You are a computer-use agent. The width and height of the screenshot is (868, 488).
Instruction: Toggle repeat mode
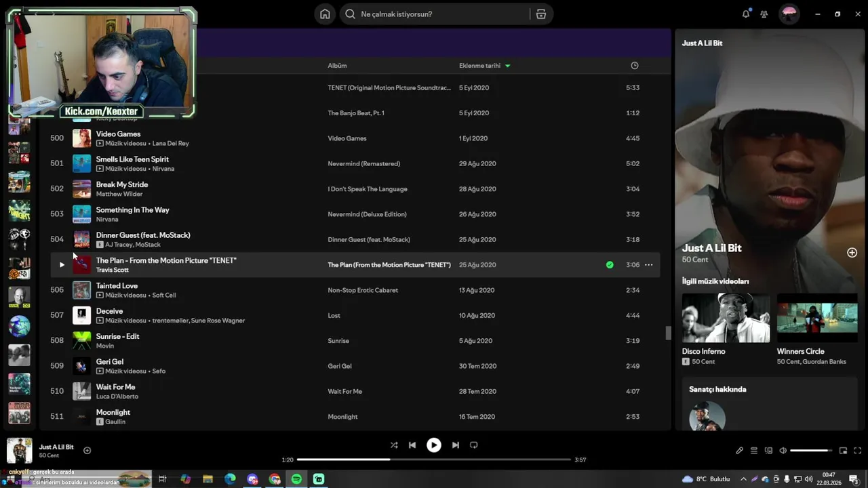(x=474, y=445)
